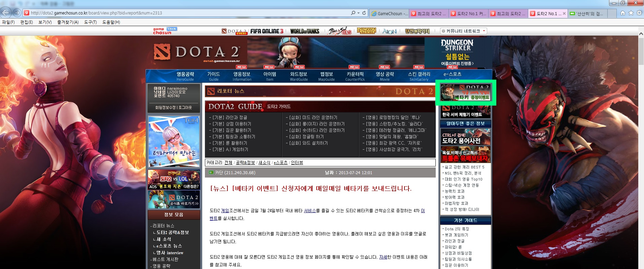Open the address bar search dropdown arrow
Image resolution: width=644 pixels, height=269 pixels.
click(358, 13)
